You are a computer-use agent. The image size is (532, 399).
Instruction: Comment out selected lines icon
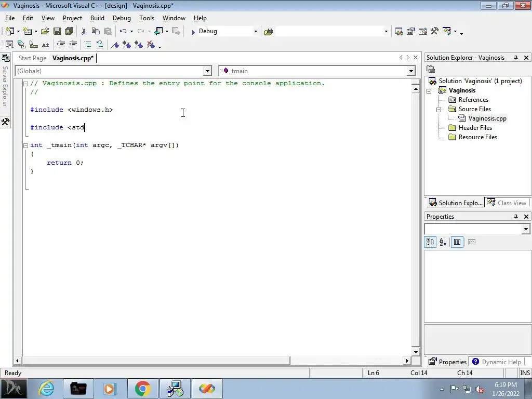[x=87, y=45]
